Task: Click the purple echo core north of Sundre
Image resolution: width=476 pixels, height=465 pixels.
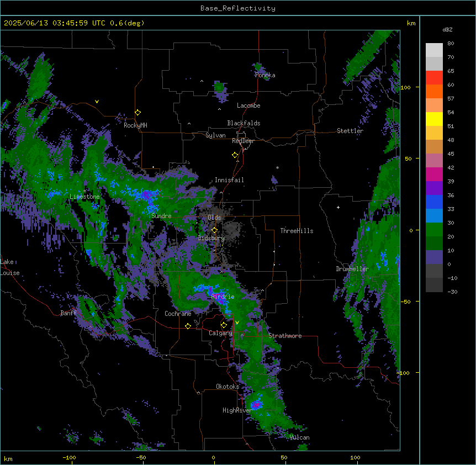Action: tap(147, 194)
